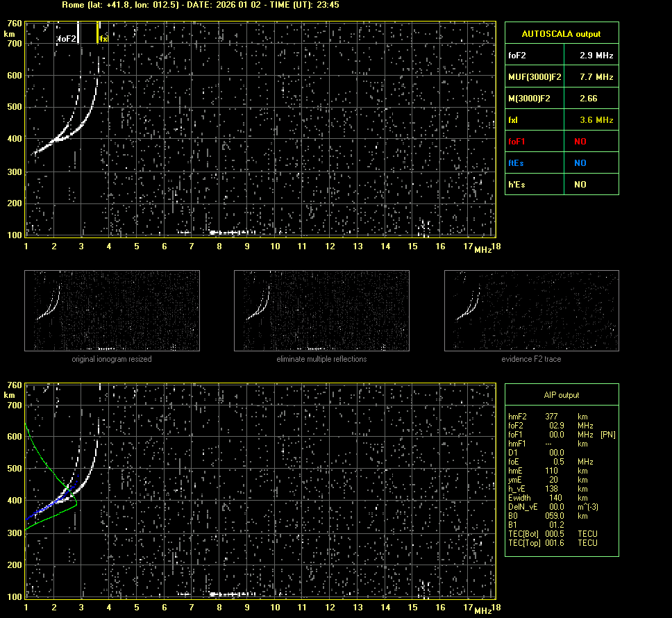Click the yellow fxI 3.6 MHz value
This screenshot has width=672, height=618.
[x=596, y=120]
